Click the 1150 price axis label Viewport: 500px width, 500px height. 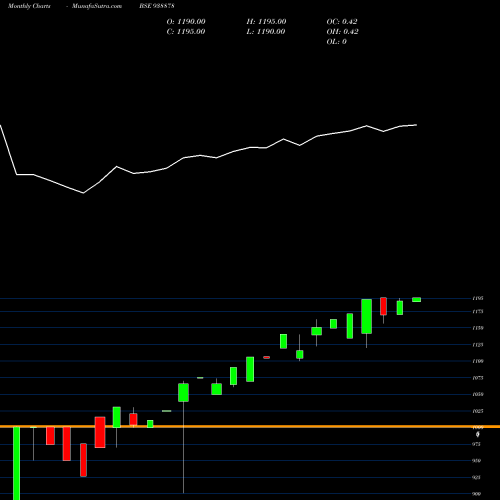pos(478,328)
